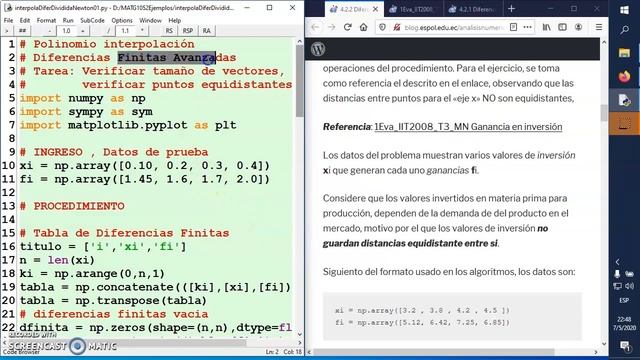
Task: Click the '*' button beside 1.1 field
Action: coord(142,31)
